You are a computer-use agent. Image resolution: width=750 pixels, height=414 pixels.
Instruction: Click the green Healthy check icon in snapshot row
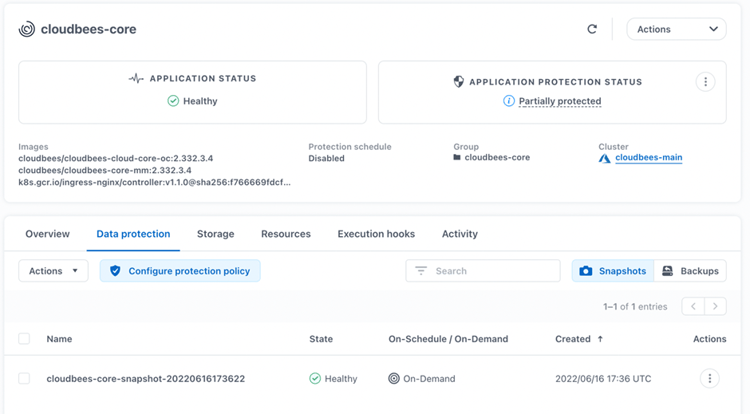click(315, 379)
